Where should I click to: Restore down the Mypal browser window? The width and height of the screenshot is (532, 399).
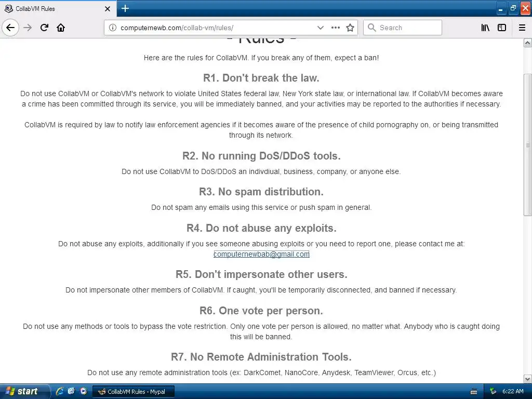(513, 8)
